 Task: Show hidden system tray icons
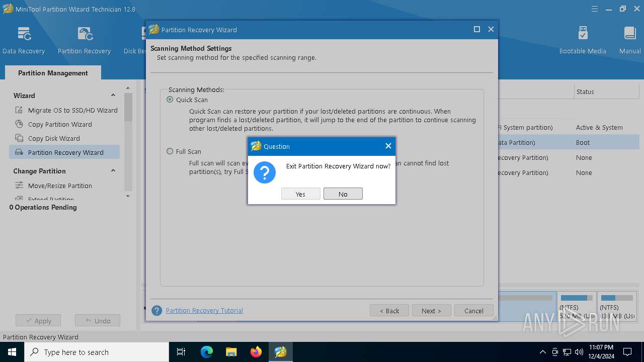point(542,352)
